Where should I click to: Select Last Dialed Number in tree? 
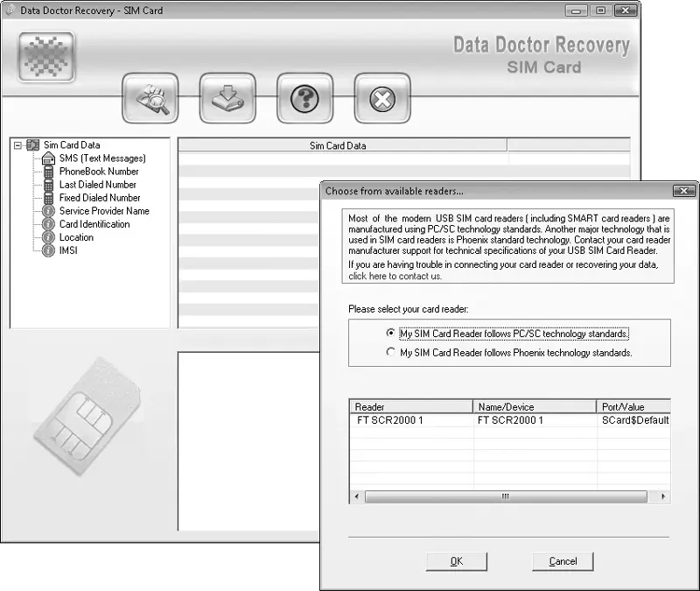97,185
